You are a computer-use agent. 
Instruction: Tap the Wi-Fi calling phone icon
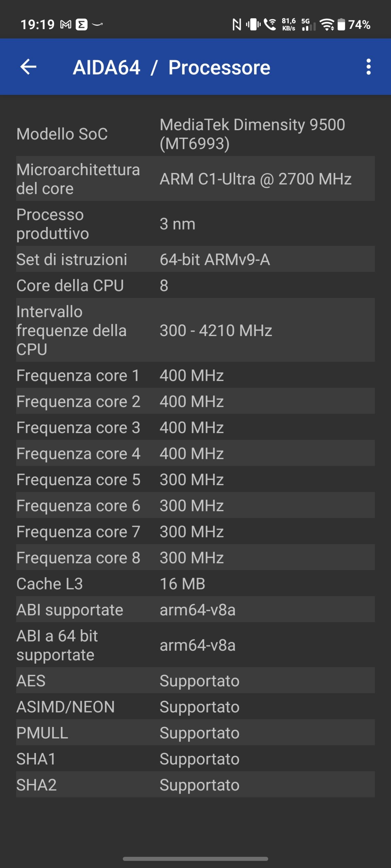coord(270,24)
